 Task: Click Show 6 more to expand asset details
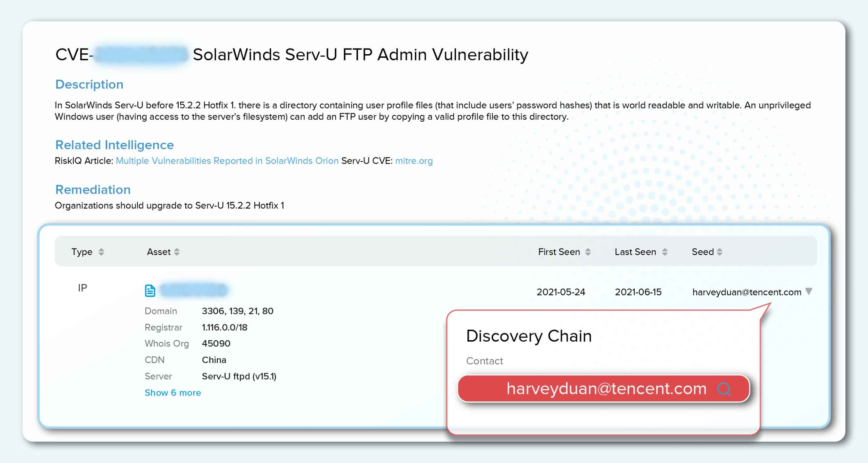173,392
